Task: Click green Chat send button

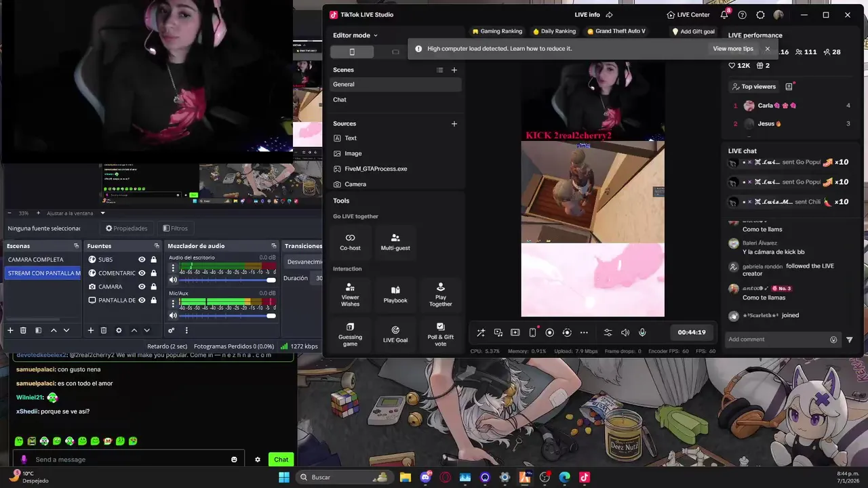Action: point(281,460)
